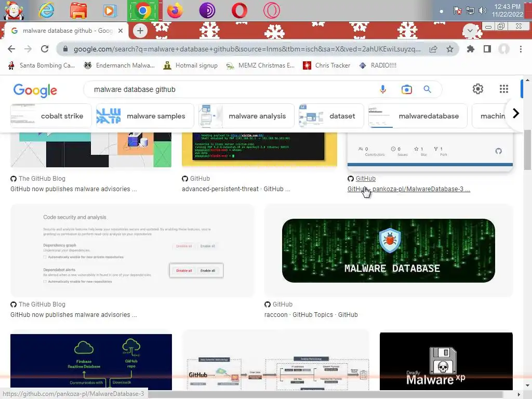Open the Chrome profile avatar
532x399 pixels.
tap(504, 49)
